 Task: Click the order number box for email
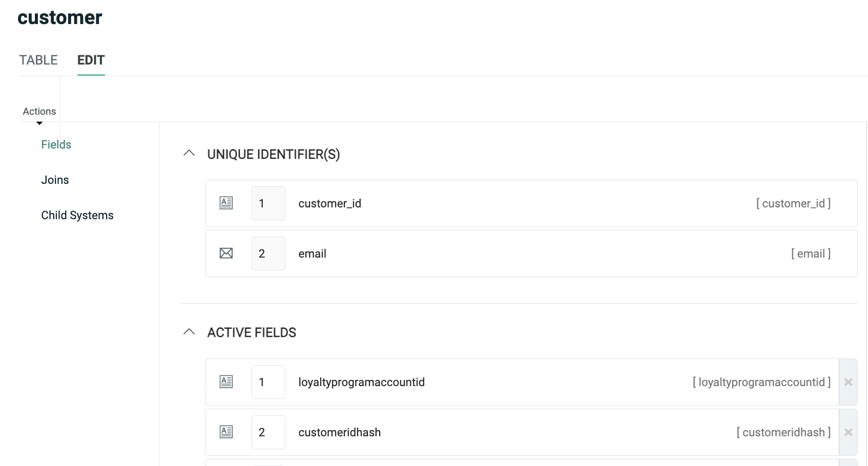pyautogui.click(x=268, y=253)
